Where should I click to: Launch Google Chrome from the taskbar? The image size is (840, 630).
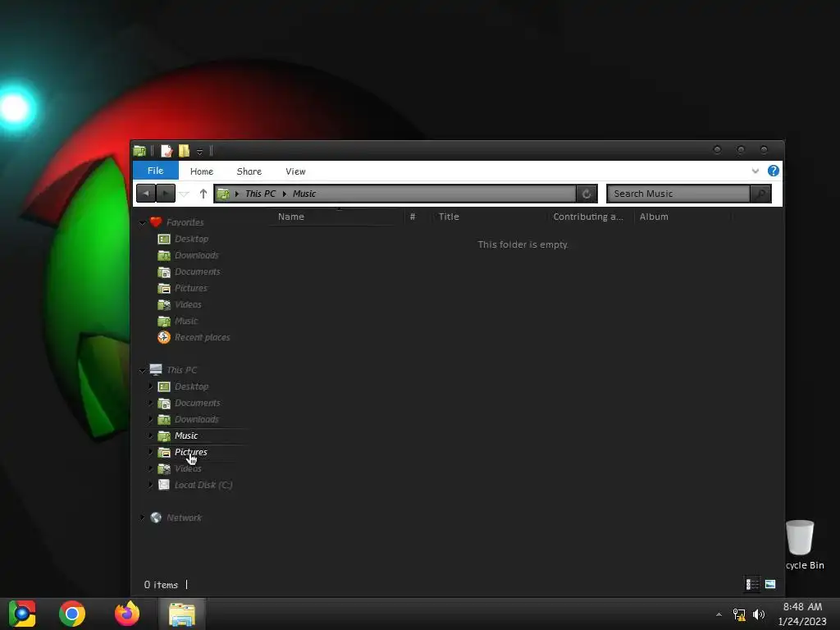pos(72,614)
